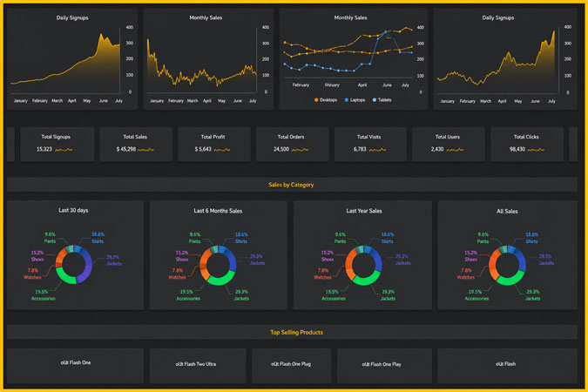Screen dimensions: 588x392
Task: Open the oUt Flash One Plug product card
Action: tap(291, 366)
